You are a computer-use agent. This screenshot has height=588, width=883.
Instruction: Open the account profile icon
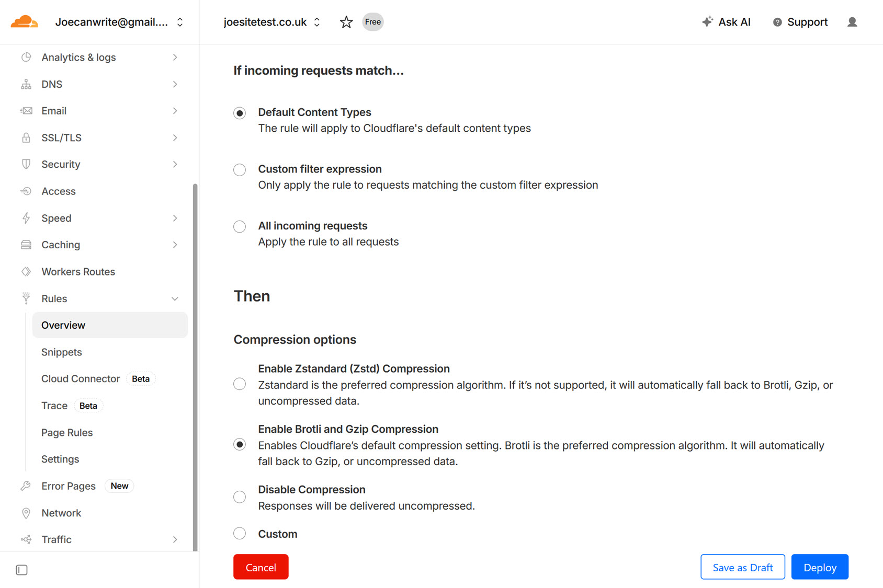[852, 22]
